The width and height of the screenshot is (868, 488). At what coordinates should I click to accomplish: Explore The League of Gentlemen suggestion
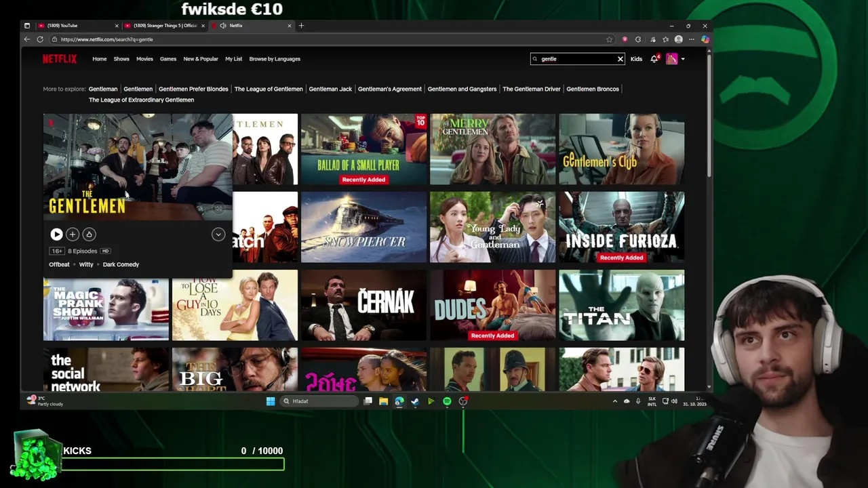(x=269, y=89)
